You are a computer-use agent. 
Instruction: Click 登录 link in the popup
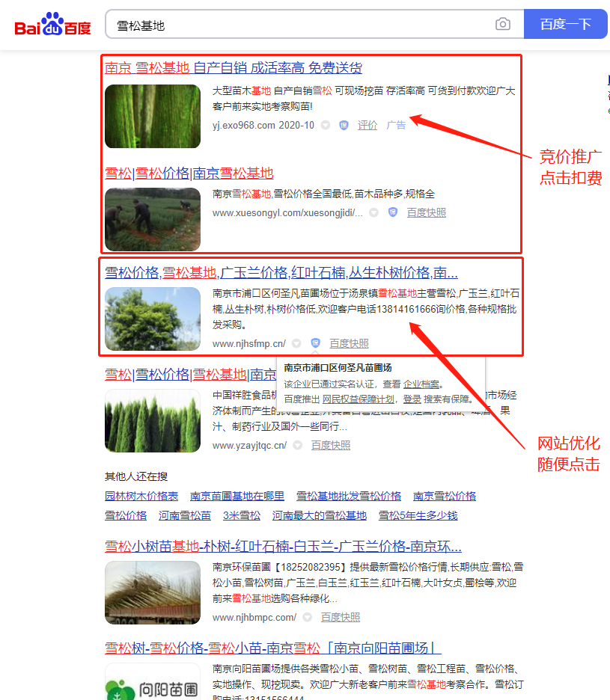point(412,399)
